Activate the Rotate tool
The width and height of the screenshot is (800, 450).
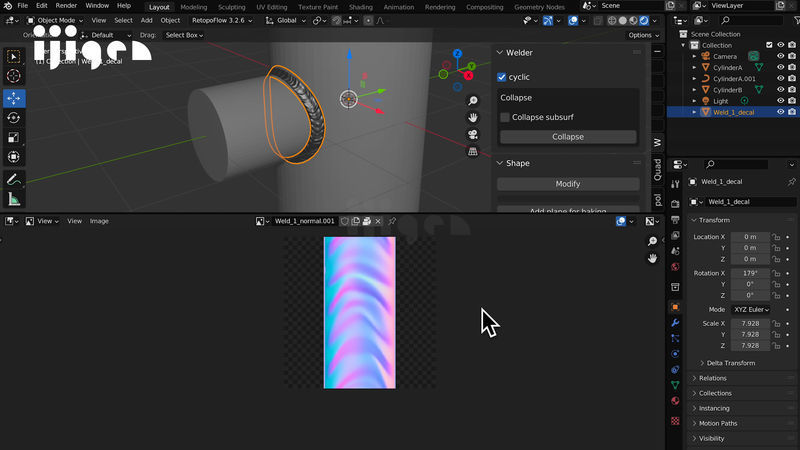[x=14, y=118]
